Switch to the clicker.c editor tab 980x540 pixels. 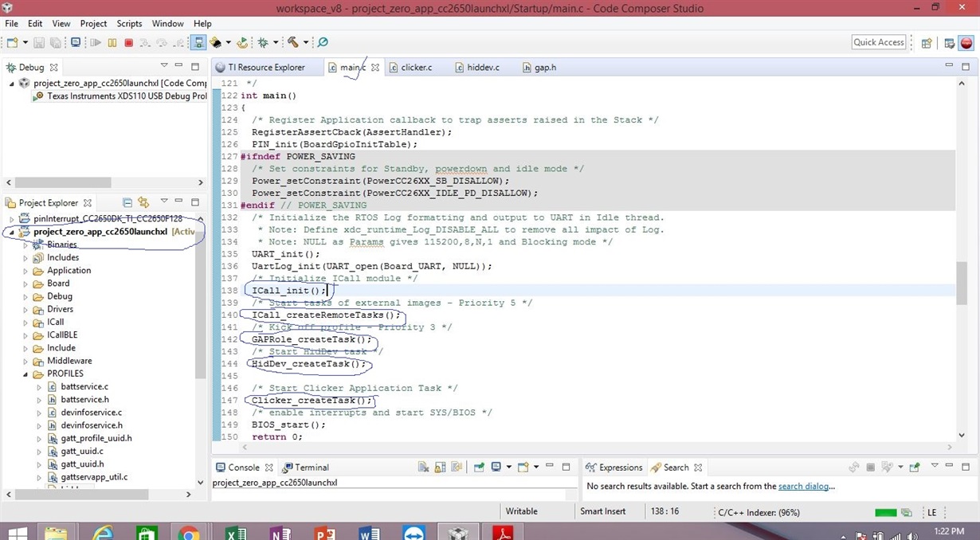pos(410,68)
